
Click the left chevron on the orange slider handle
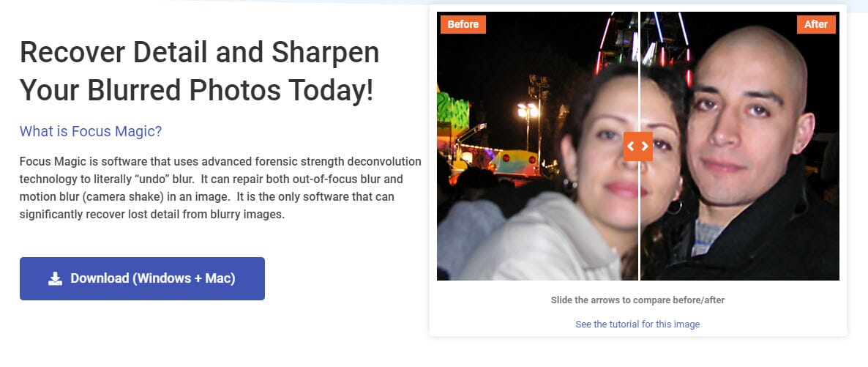(631, 147)
